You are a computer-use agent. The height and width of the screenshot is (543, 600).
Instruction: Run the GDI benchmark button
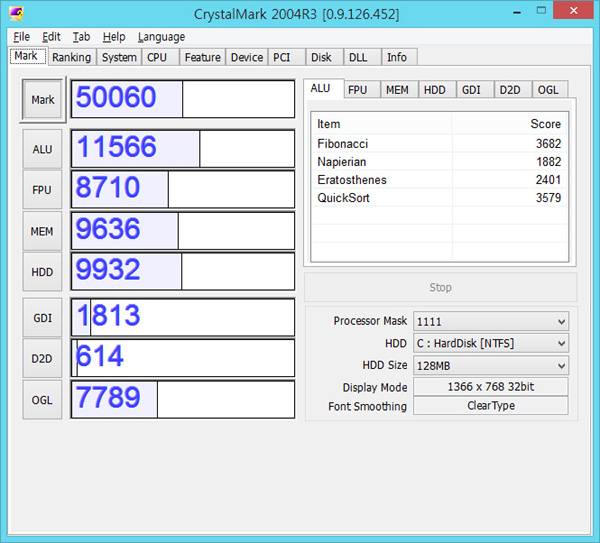(x=42, y=318)
